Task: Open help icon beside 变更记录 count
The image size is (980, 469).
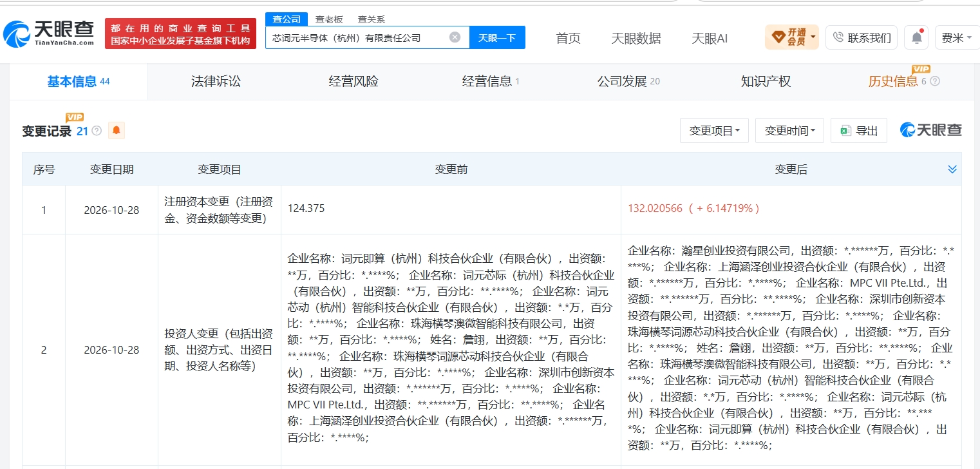Action: [x=97, y=131]
